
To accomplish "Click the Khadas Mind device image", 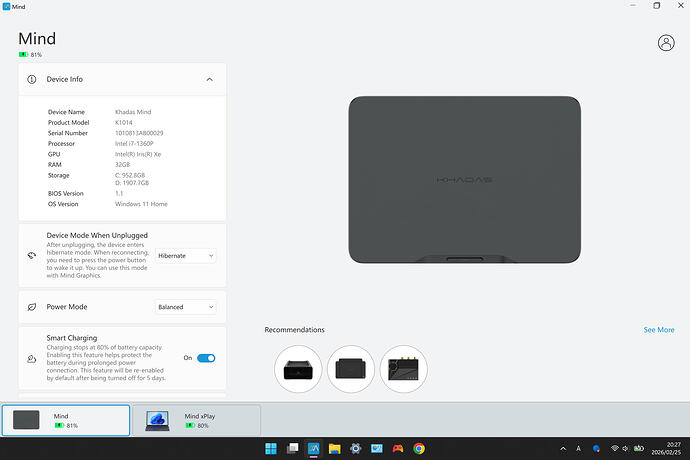I will pos(464,180).
